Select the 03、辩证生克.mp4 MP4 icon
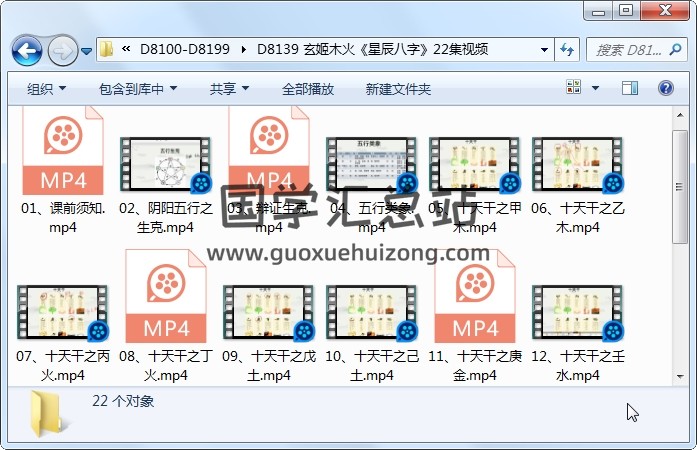697x450 pixels. tap(268, 150)
